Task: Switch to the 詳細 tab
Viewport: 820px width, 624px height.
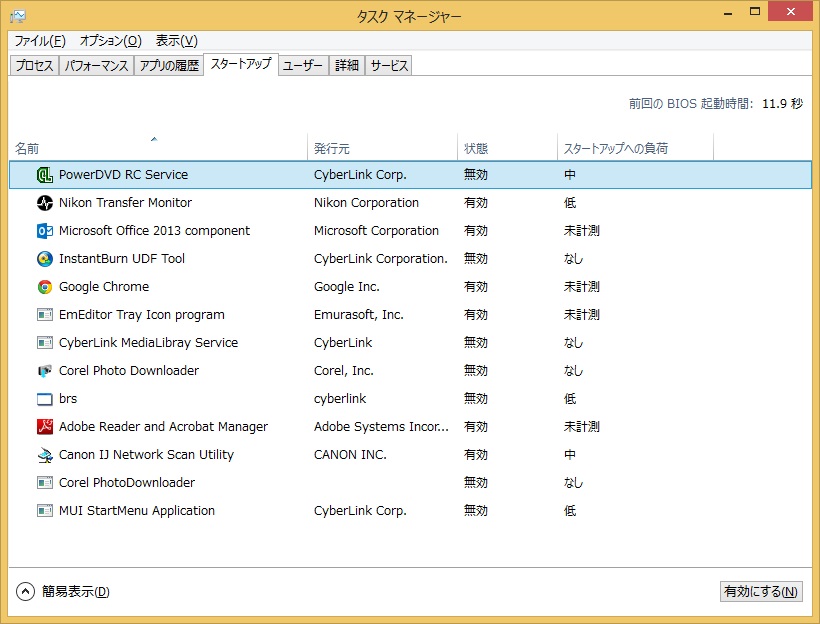Action: pyautogui.click(x=347, y=65)
